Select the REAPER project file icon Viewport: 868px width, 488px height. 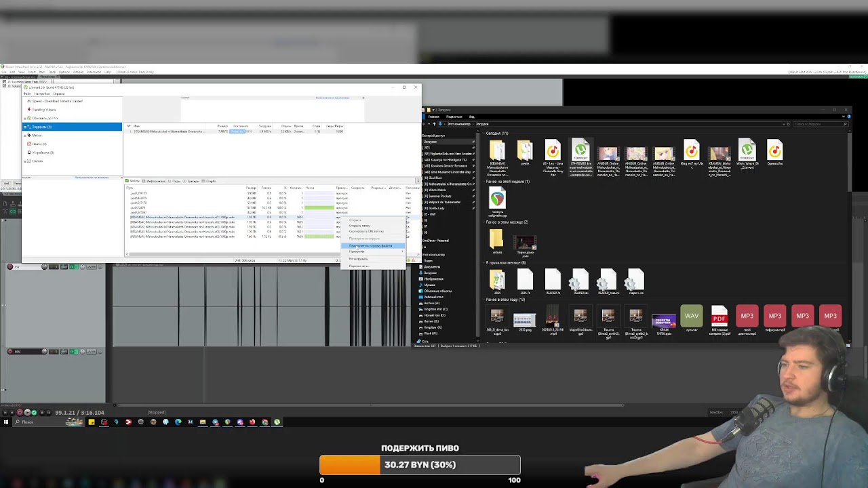(x=497, y=198)
